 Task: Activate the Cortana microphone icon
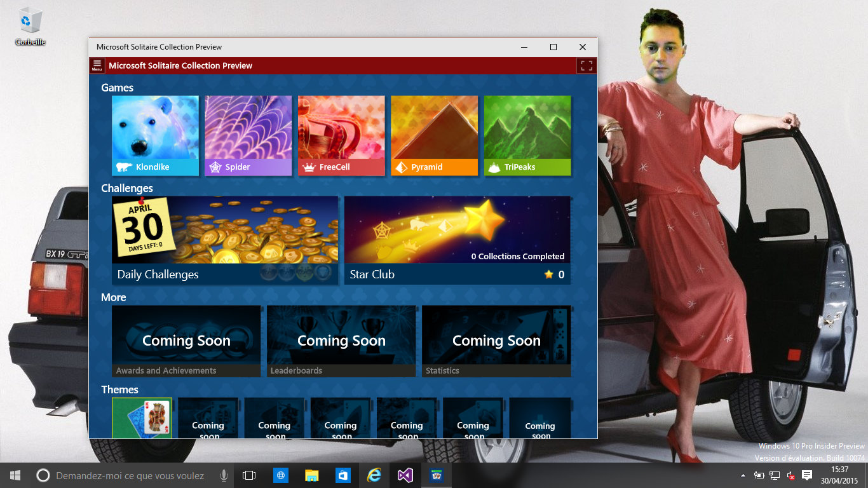pos(224,475)
